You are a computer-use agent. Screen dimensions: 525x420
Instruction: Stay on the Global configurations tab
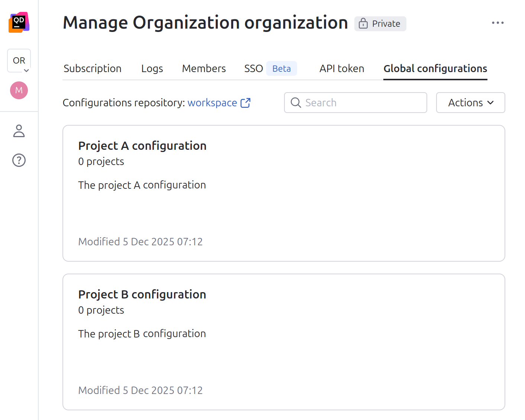point(435,68)
